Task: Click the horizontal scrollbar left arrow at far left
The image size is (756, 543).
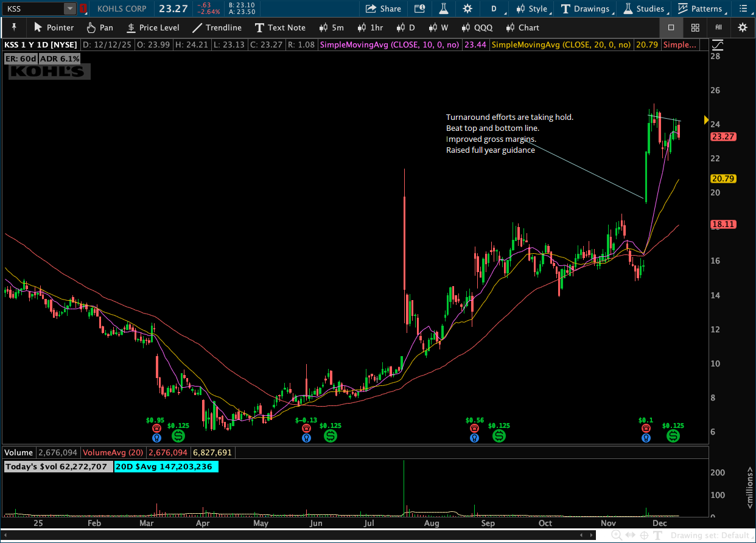Action: tap(4, 534)
